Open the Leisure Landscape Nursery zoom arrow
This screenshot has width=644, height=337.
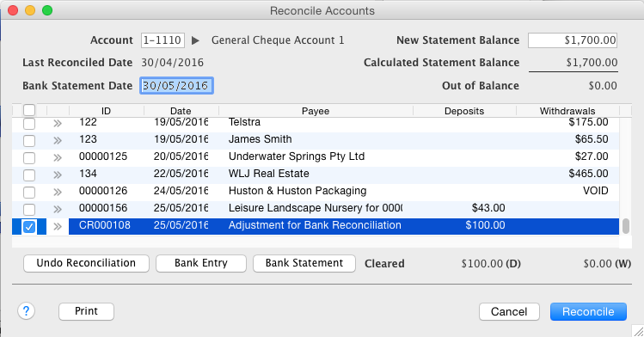tap(58, 210)
